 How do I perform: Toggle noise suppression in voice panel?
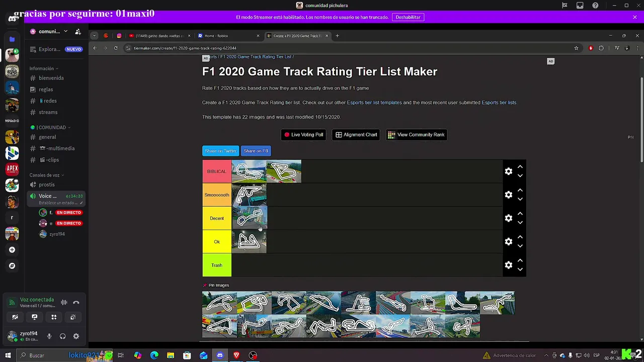[64, 303]
